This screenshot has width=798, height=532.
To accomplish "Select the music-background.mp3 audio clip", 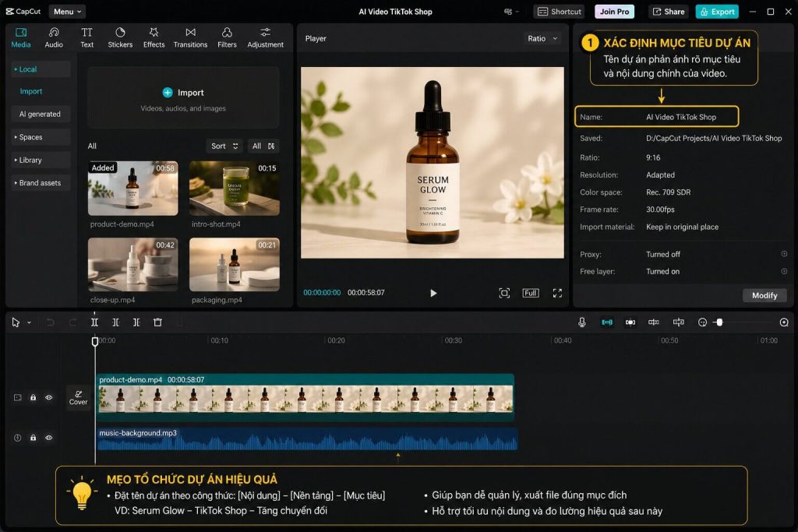I will click(x=307, y=439).
